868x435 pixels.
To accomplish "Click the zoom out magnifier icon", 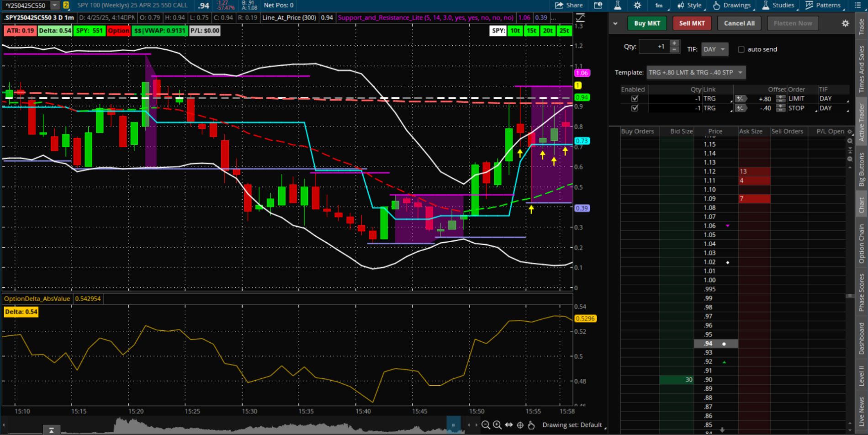I will coord(486,425).
